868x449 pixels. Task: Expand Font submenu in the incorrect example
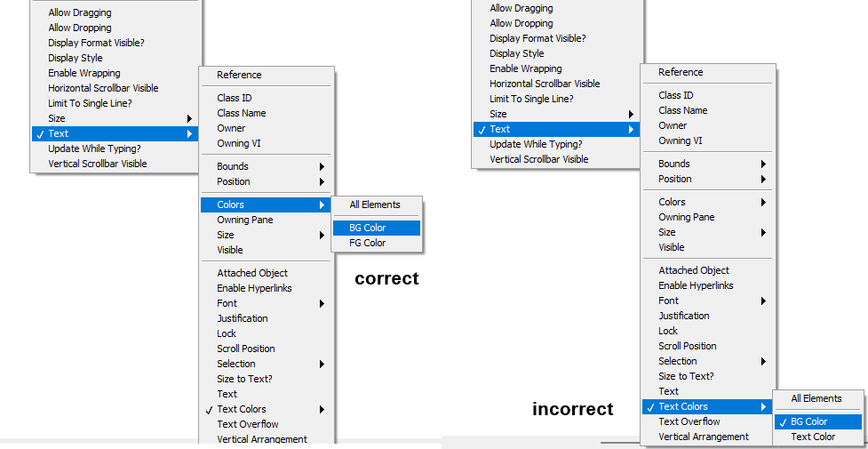coord(670,301)
